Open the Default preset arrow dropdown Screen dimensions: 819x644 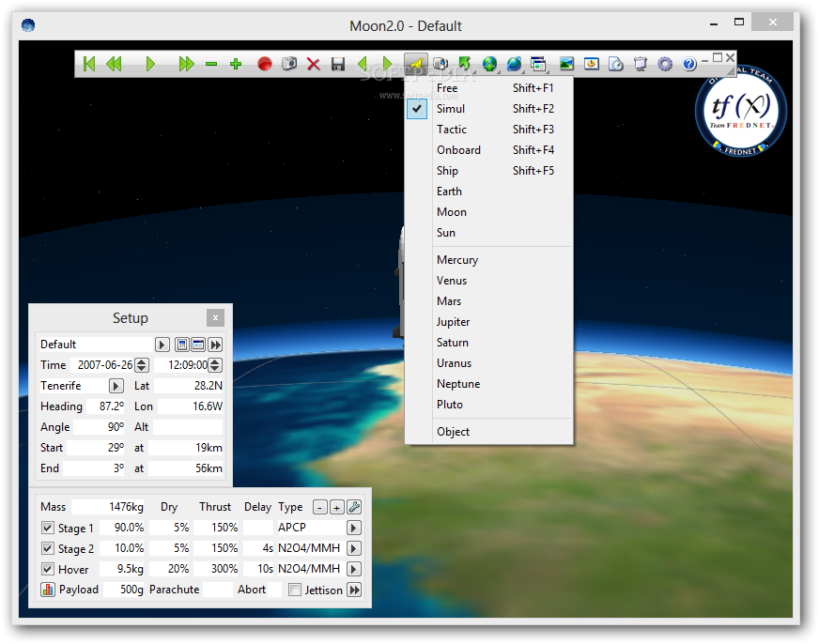[162, 345]
